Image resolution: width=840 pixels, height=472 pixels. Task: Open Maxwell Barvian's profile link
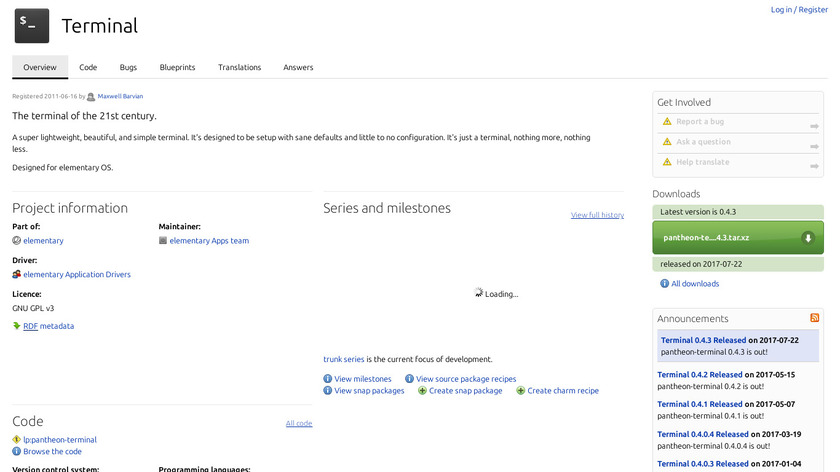click(120, 96)
